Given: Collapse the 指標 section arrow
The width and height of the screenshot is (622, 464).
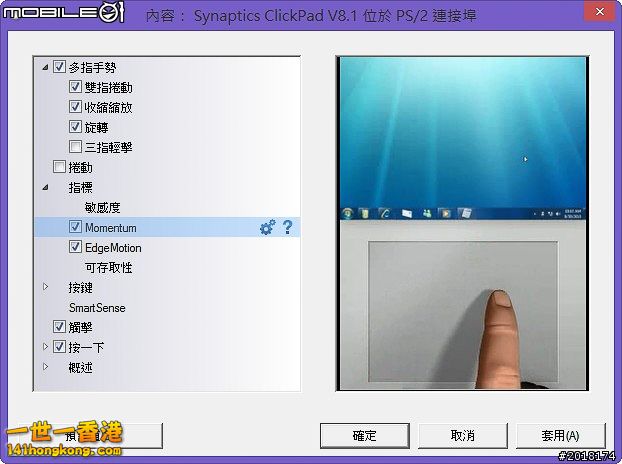Looking at the screenshot, I should click(x=45, y=187).
